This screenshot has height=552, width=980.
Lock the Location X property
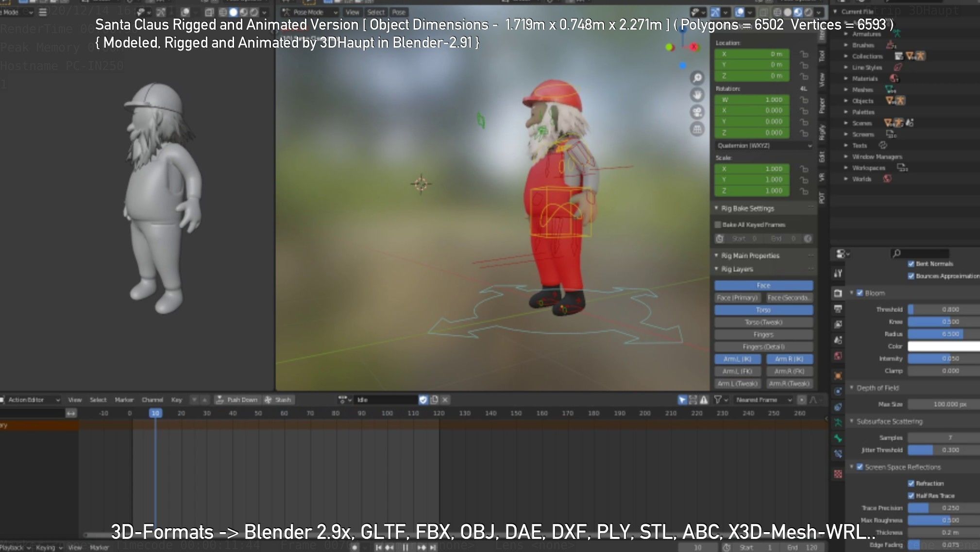804,54
